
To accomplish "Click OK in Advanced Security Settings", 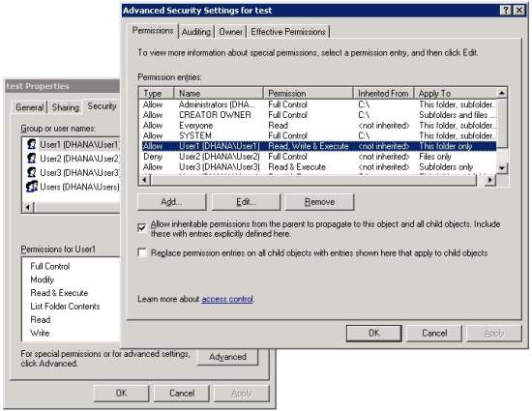I will (x=374, y=333).
